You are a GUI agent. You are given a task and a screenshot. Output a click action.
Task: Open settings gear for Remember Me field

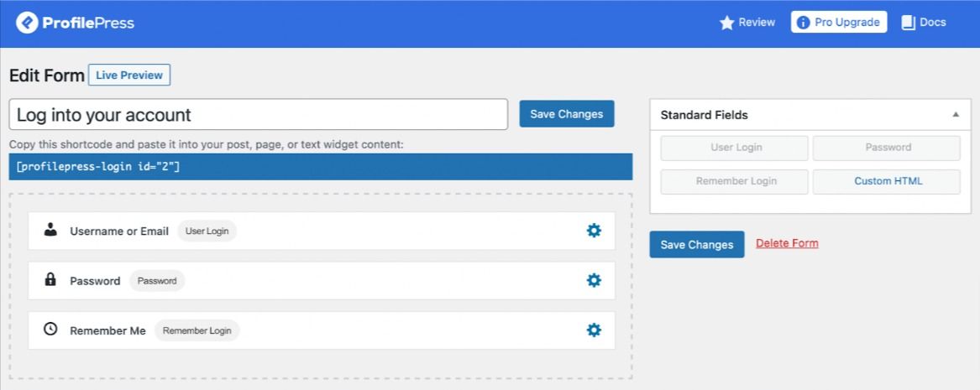click(594, 330)
